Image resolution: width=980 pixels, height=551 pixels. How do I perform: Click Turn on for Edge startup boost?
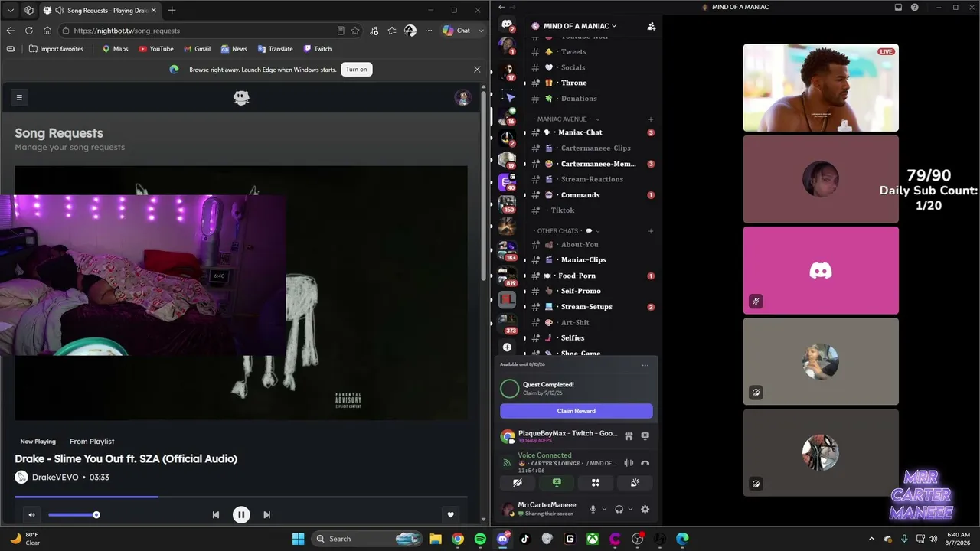[356, 69]
